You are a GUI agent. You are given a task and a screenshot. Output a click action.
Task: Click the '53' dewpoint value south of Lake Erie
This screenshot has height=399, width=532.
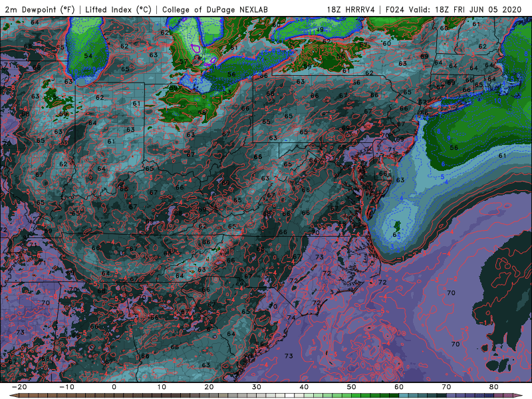pos(227,92)
